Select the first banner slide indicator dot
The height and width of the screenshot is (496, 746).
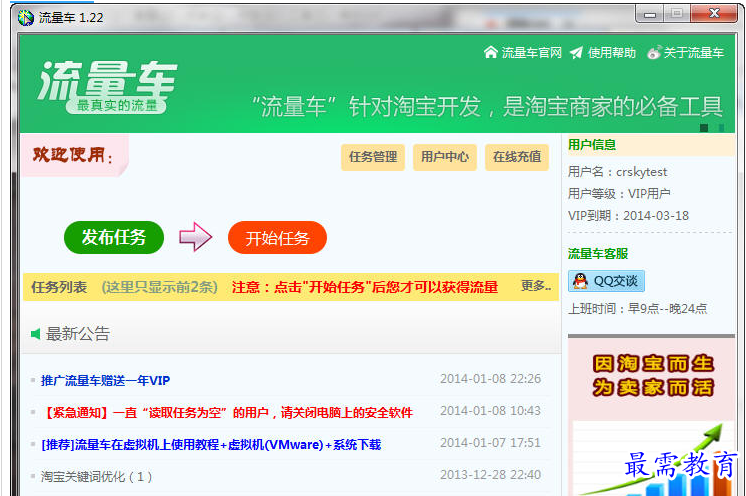tap(704, 127)
